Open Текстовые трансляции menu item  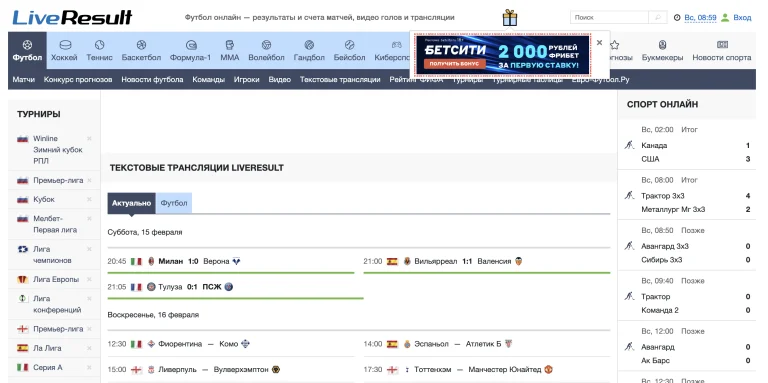tap(340, 79)
